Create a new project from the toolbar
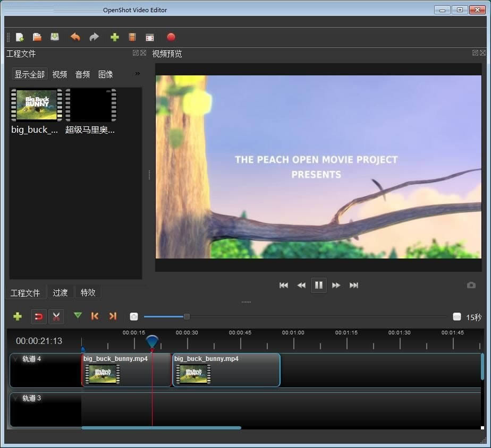Viewport: 491px width, 448px height. 20,37
